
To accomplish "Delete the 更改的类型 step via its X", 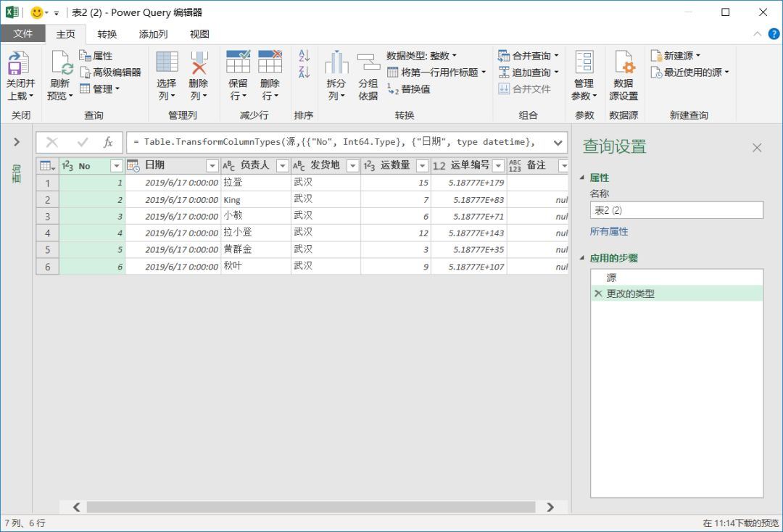I will pos(597,294).
